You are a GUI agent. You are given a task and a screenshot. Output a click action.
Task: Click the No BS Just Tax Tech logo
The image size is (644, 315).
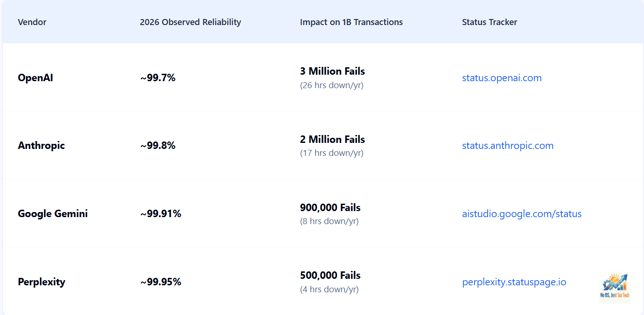[614, 288]
